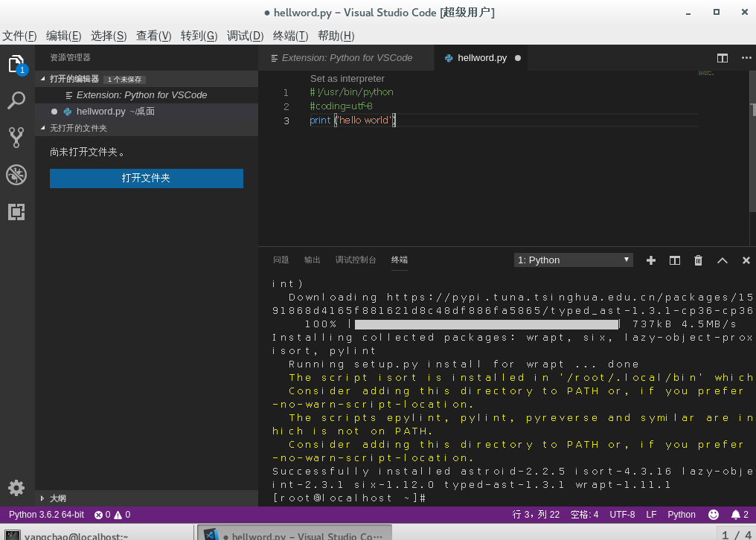Close the terminal panel

point(746,260)
